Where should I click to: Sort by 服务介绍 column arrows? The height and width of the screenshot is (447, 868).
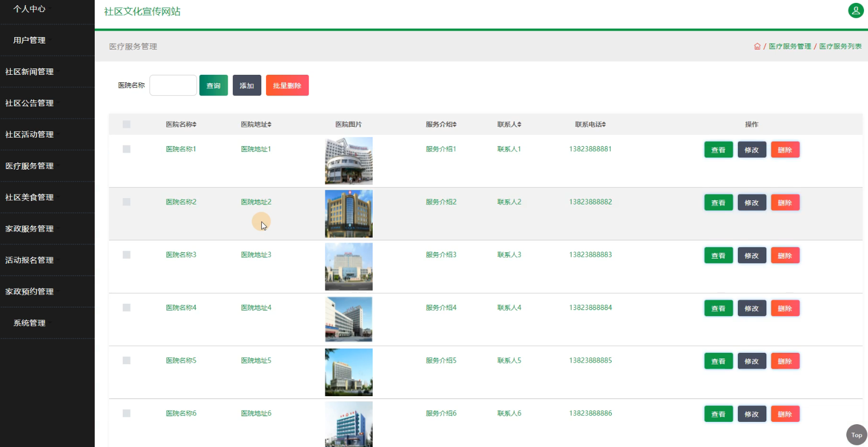pyautogui.click(x=455, y=124)
